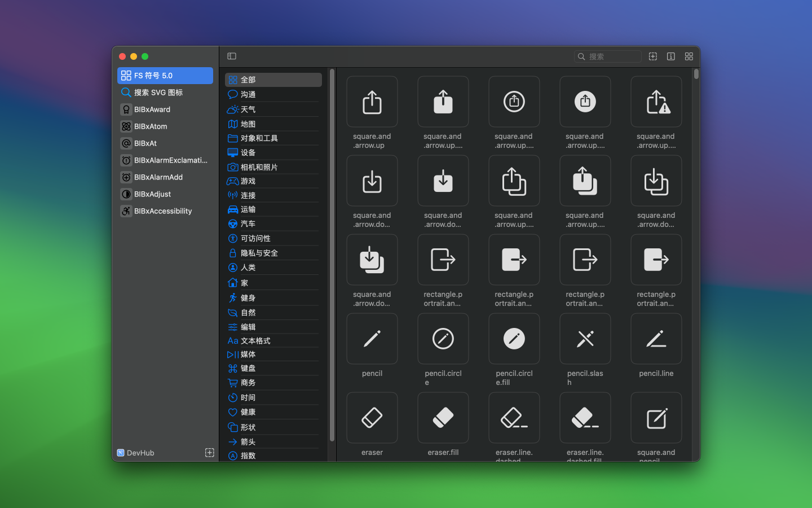Select the outline square.and.arrow.down symbol
Screen dimensions: 812x508
click(x=372, y=181)
